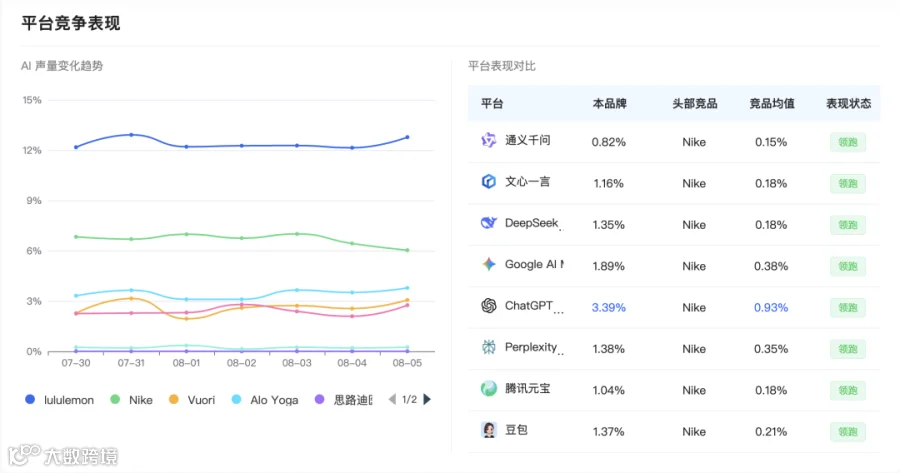
Task: Click the 1.16% value for 文心一言
Action: tap(609, 184)
